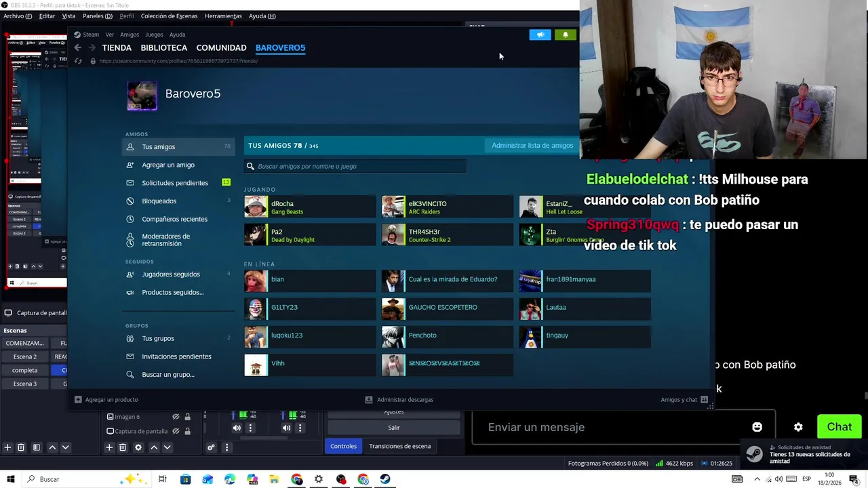Viewport: 868px width, 488px height.
Task: Toggle lock on Imagen 6 source
Action: tap(188, 417)
